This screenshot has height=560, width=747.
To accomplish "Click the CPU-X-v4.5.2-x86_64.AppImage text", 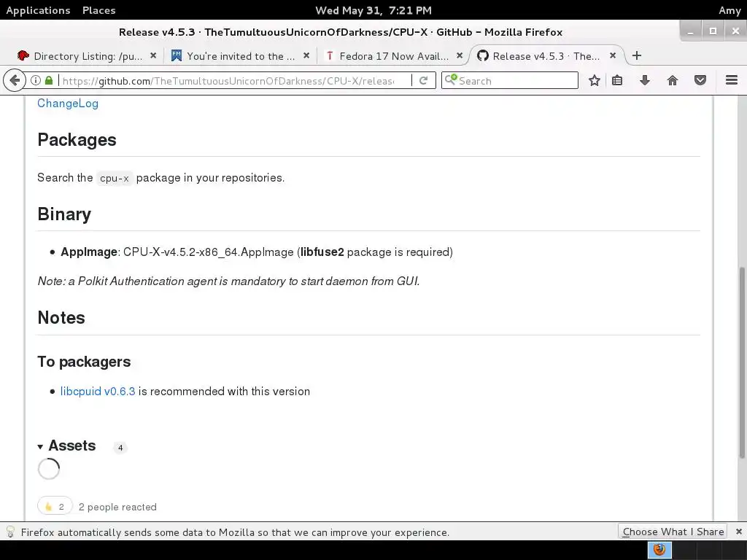I will click(x=208, y=252).
